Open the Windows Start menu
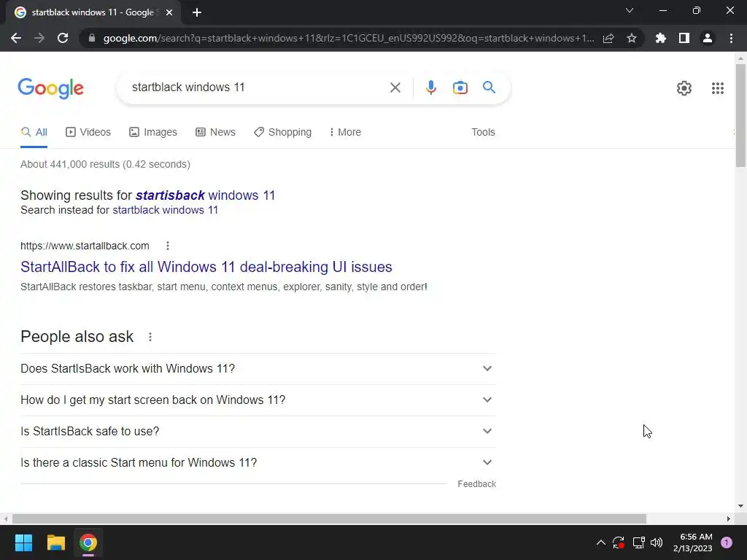This screenshot has width=747, height=560. click(x=23, y=542)
